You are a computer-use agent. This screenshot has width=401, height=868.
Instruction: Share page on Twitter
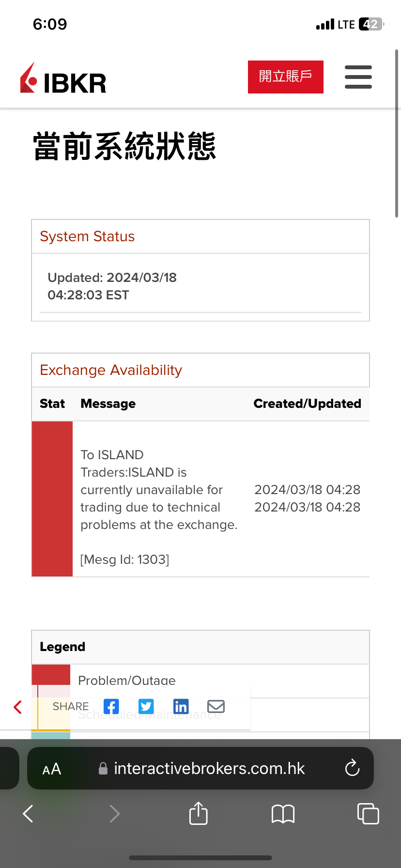[x=146, y=706]
